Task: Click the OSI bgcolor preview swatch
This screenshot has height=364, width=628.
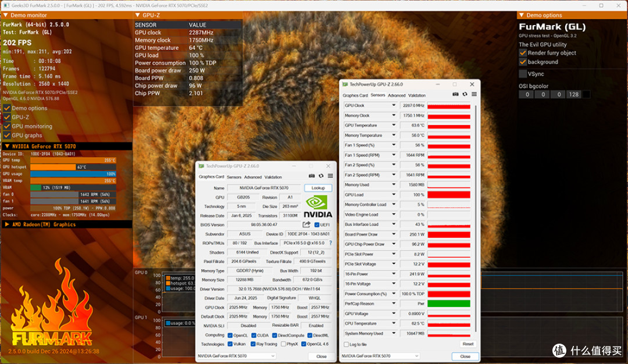Action: 586,95
